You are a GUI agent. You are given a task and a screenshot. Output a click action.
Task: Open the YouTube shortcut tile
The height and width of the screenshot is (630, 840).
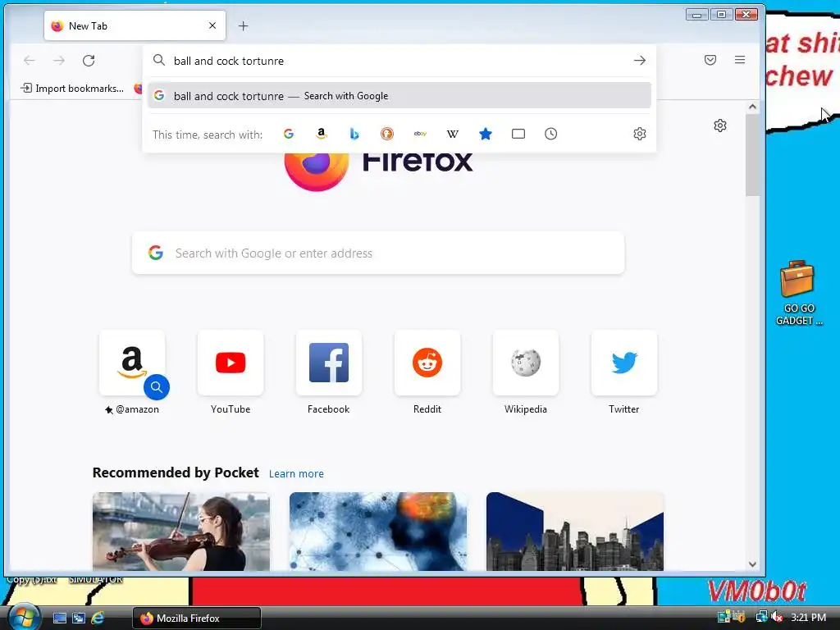coord(231,363)
